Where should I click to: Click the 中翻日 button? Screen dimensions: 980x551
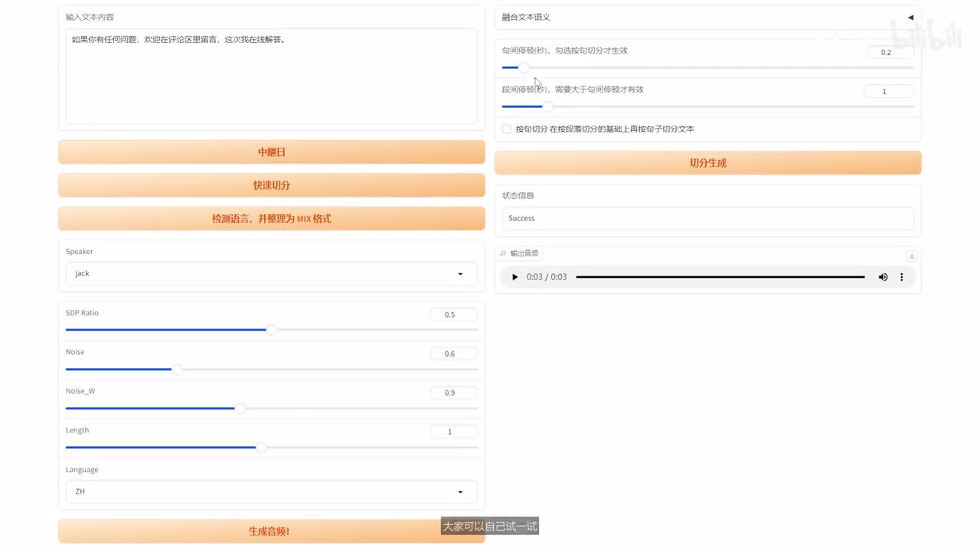click(271, 152)
